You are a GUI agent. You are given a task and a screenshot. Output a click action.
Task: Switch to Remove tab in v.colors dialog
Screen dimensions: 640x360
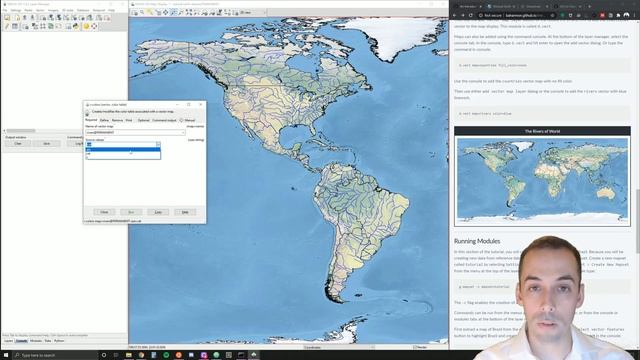[x=117, y=120]
